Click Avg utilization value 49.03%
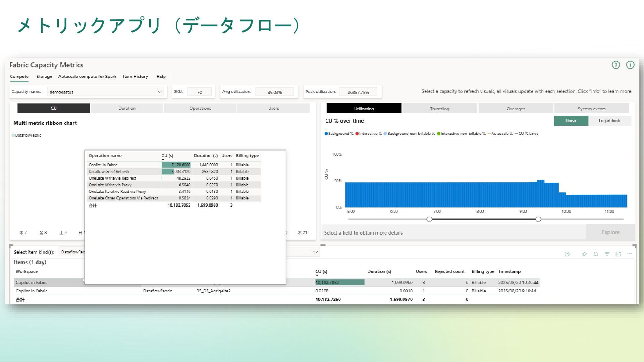The height and width of the screenshot is (362, 644). [x=275, y=92]
